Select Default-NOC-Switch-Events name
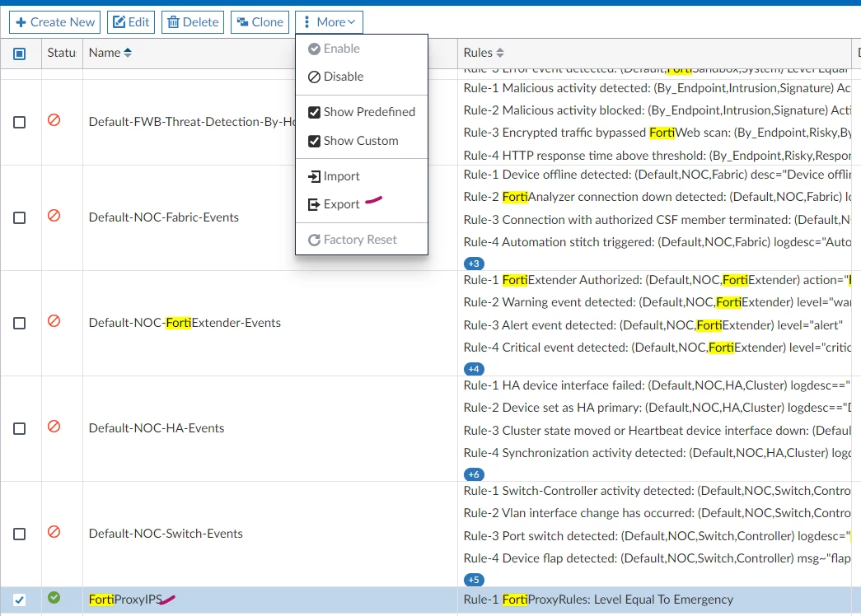Image resolution: width=861 pixels, height=616 pixels. 166,534
